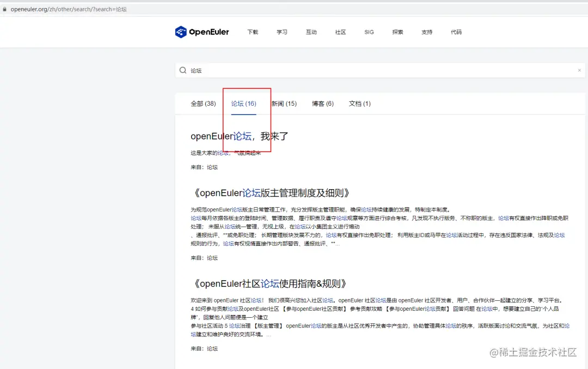This screenshot has height=369, width=588.
Task: Switch to the 博客 (6) tab
Action: (x=322, y=104)
